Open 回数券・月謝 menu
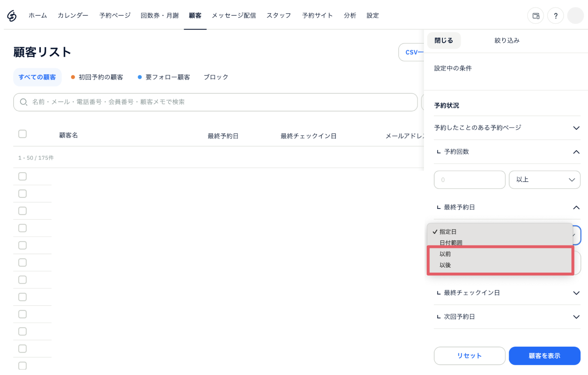The height and width of the screenshot is (375, 588). 160,16
